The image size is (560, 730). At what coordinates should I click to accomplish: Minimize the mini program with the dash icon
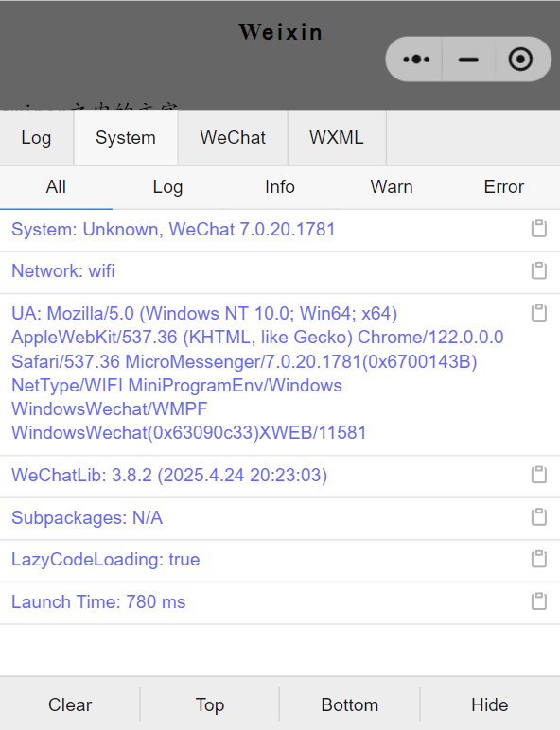[468, 60]
